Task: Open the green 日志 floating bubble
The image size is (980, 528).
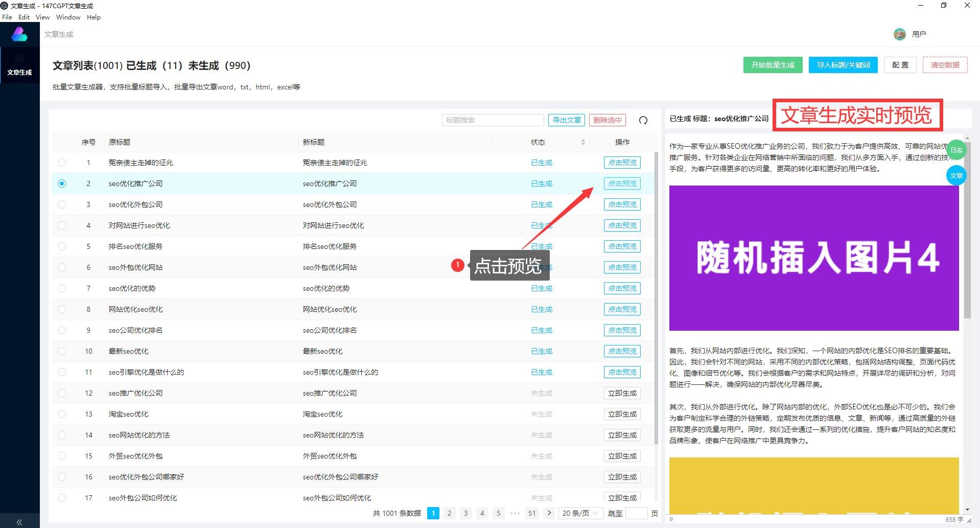Action: click(x=956, y=150)
